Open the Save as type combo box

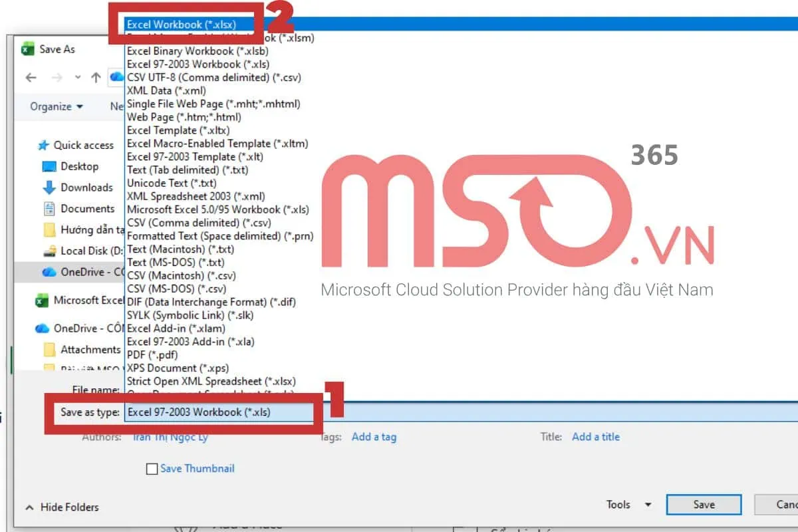(218, 412)
